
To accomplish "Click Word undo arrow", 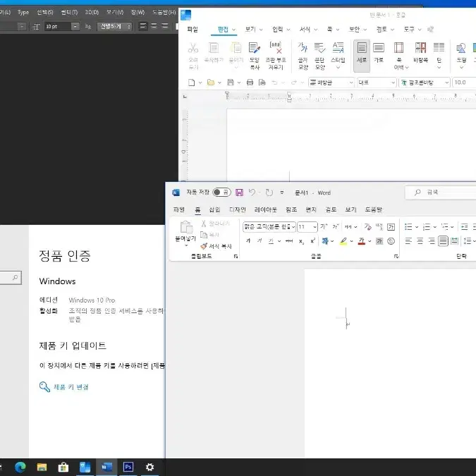I will 252,192.
